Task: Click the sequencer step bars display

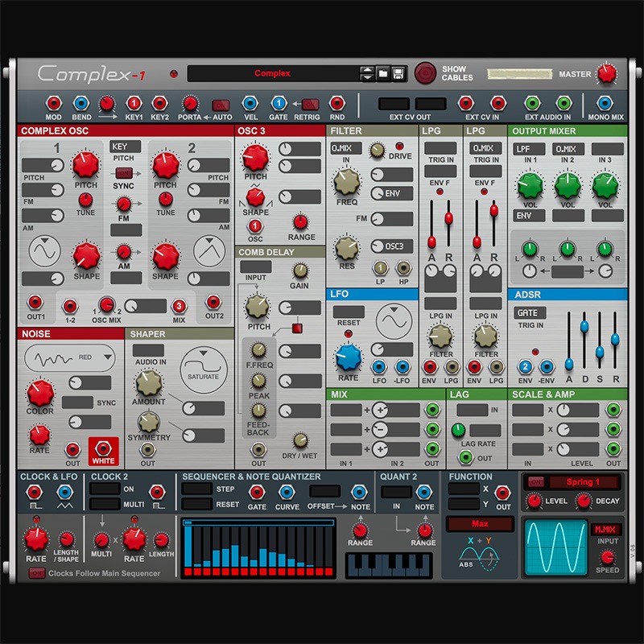Action: click(258, 547)
